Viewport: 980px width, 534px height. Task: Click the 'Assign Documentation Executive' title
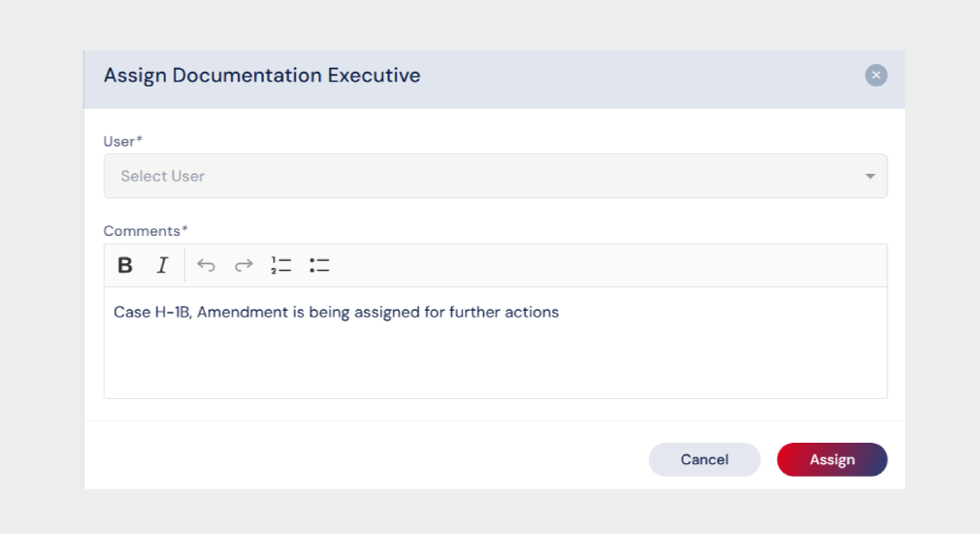coord(262,76)
